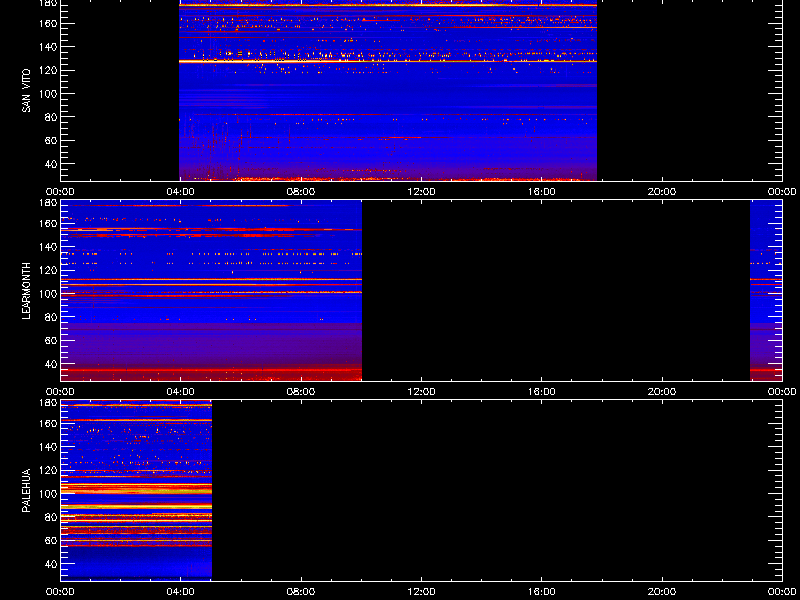
Task: Pick the 100 tick label on LEARMONTH axis
Action: coord(49,294)
